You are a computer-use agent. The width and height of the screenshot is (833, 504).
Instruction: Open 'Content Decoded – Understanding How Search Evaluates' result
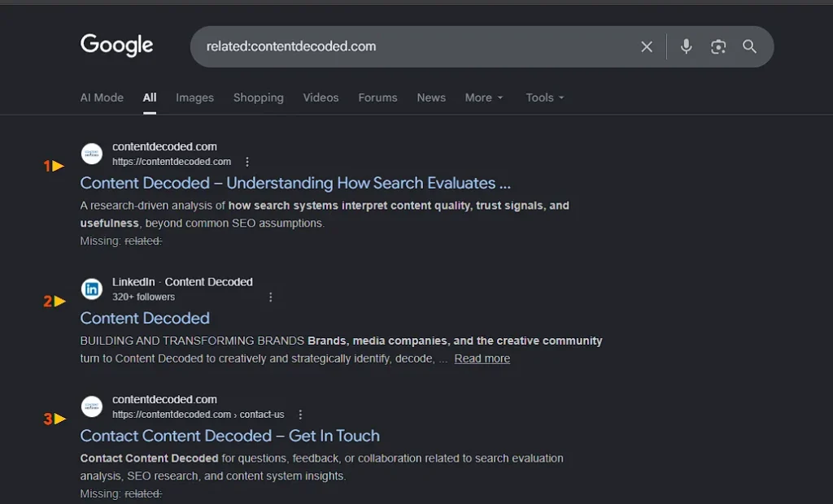point(295,183)
